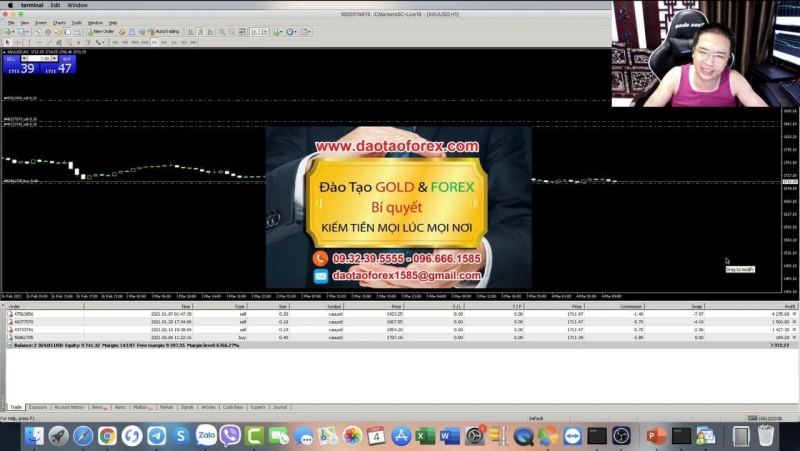
Task: Open Google Chrome from the Dock
Action: pyautogui.click(x=107, y=436)
